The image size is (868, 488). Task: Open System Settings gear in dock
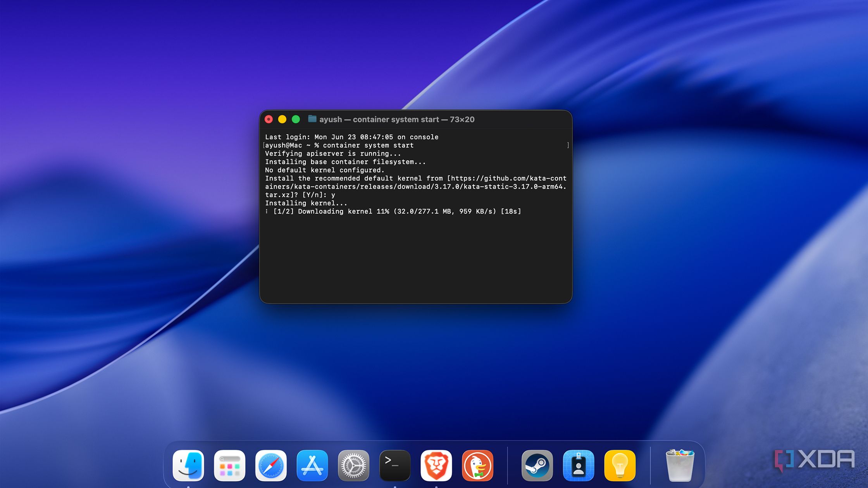coord(353,465)
